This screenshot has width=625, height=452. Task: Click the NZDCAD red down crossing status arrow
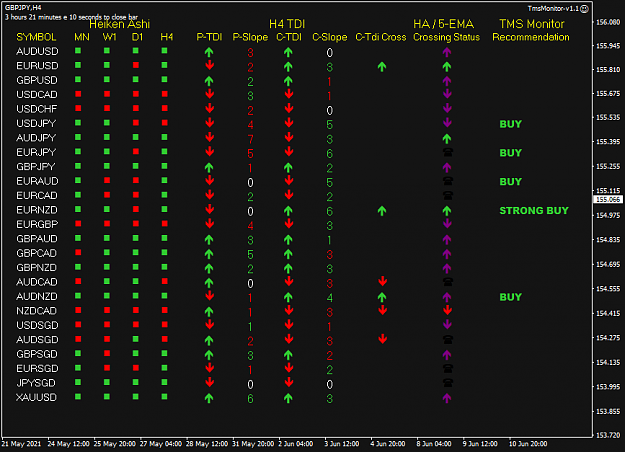447,310
